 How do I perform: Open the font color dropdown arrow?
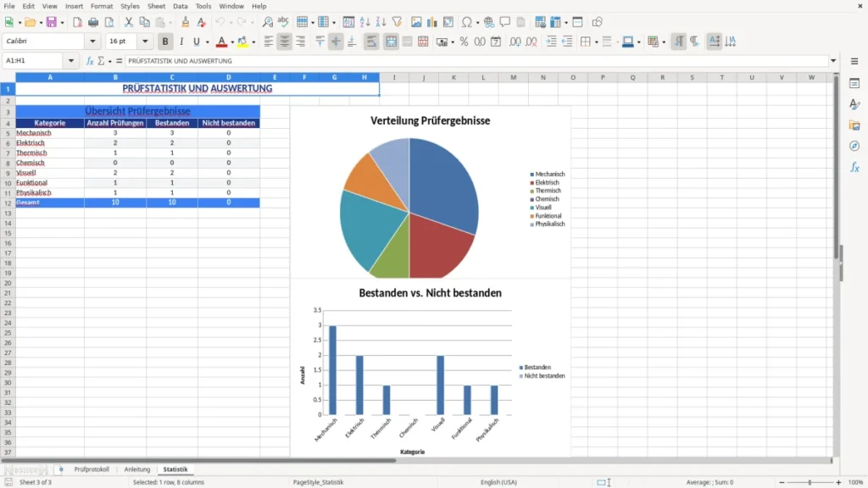tap(232, 42)
